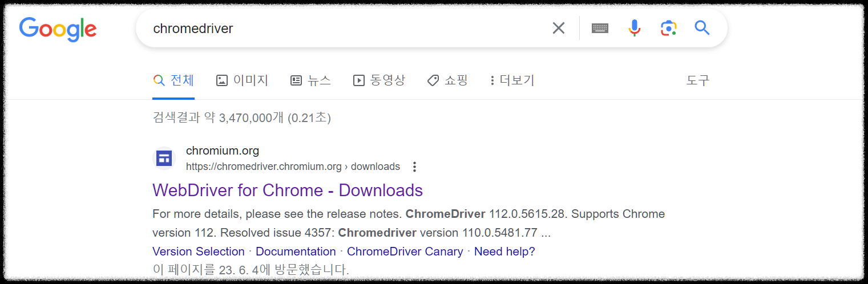The image size is (868, 284).
Task: Select the 전체 tab
Action: tap(173, 80)
